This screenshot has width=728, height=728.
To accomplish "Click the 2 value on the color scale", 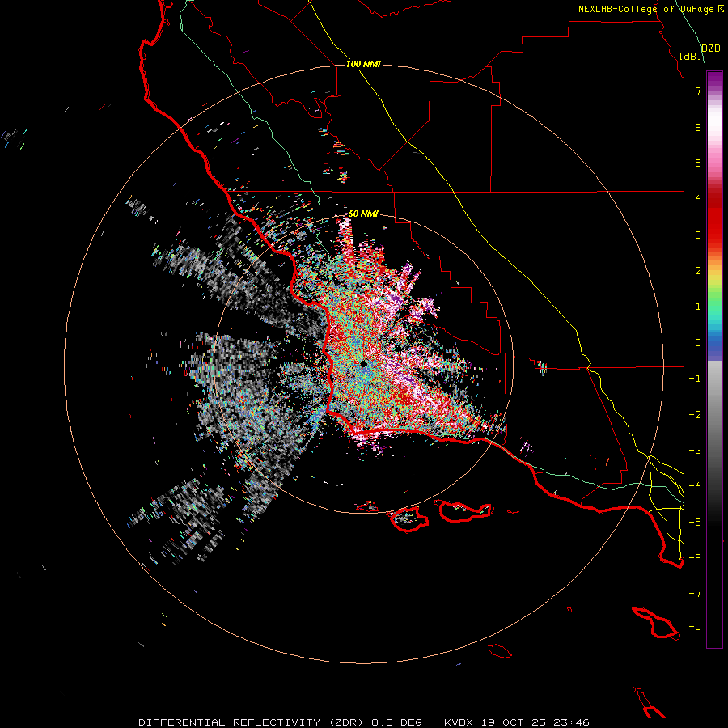I will pos(698,271).
